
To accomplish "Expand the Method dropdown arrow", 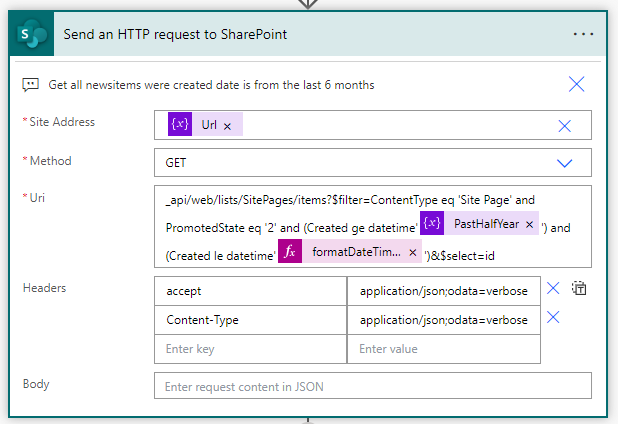I will (x=564, y=163).
